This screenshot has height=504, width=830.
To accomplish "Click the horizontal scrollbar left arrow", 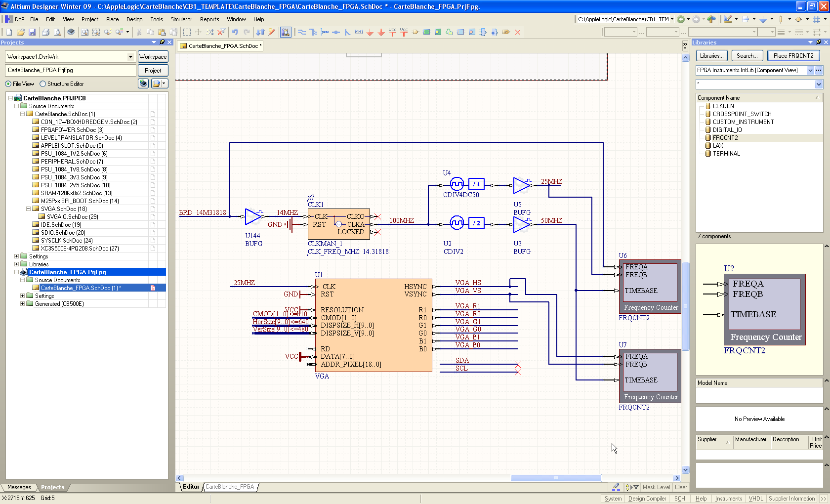I will pos(180,478).
